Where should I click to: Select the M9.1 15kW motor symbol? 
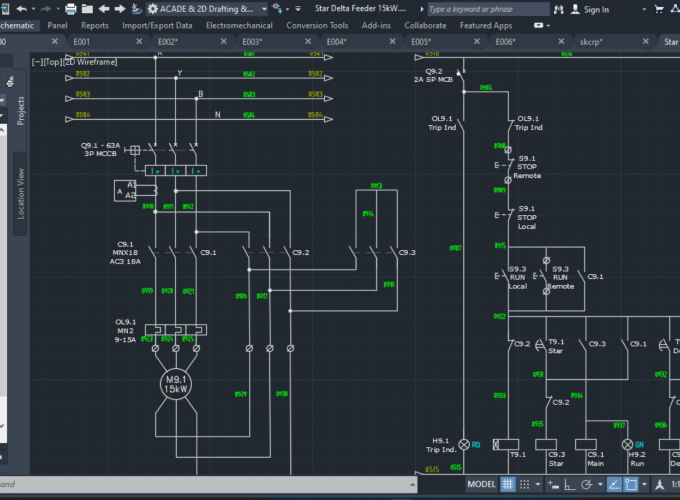[176, 385]
